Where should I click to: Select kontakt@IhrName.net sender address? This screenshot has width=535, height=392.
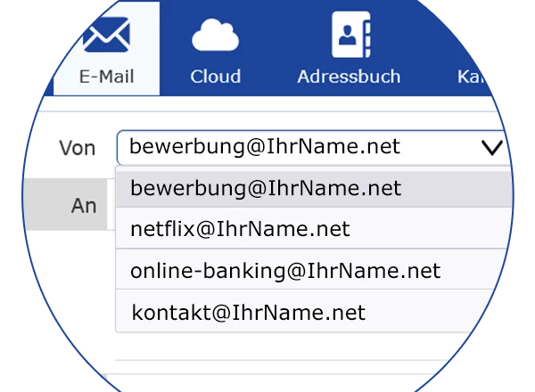248,313
